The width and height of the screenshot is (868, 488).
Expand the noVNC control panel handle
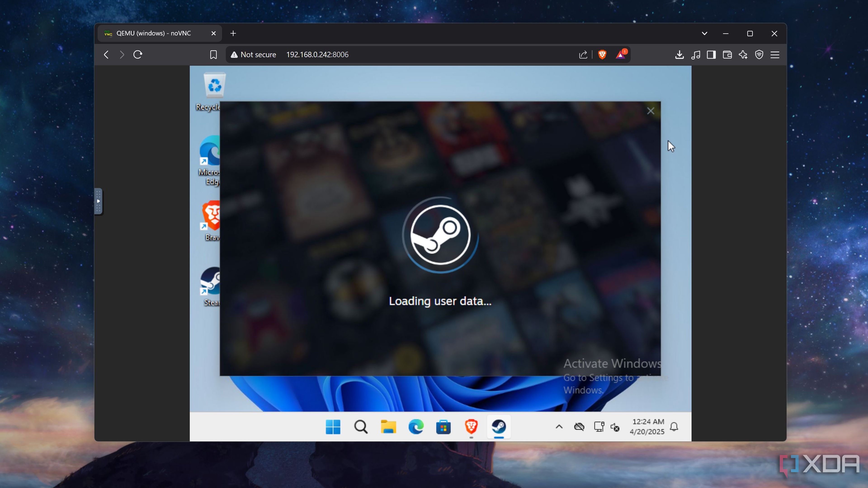(98, 201)
